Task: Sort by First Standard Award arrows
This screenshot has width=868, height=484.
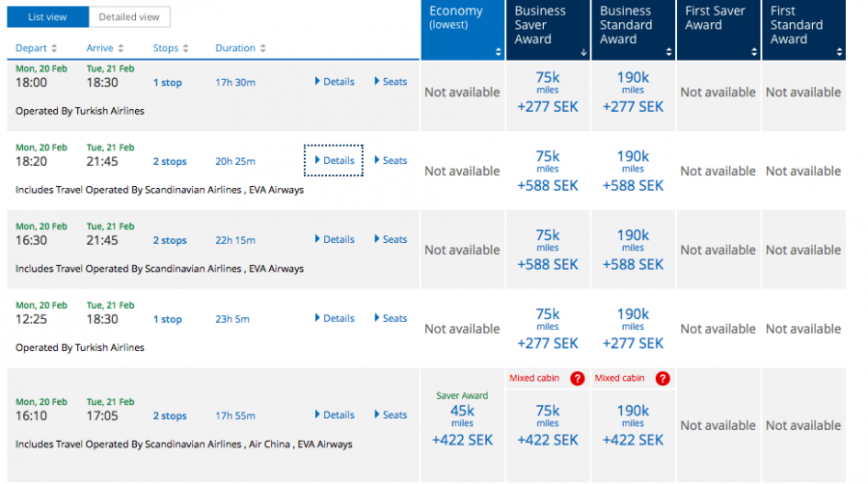Action: tap(839, 52)
